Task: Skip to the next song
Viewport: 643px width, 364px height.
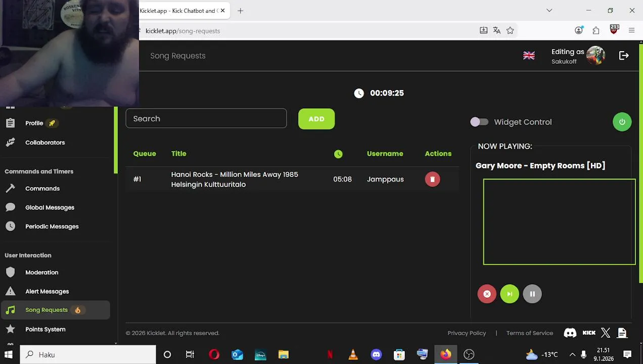Action: (509, 294)
